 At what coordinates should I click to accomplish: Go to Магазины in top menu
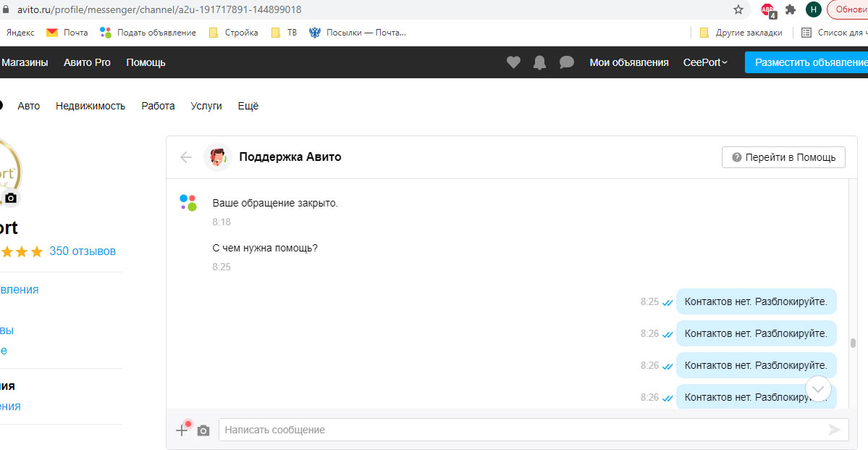pyautogui.click(x=25, y=62)
